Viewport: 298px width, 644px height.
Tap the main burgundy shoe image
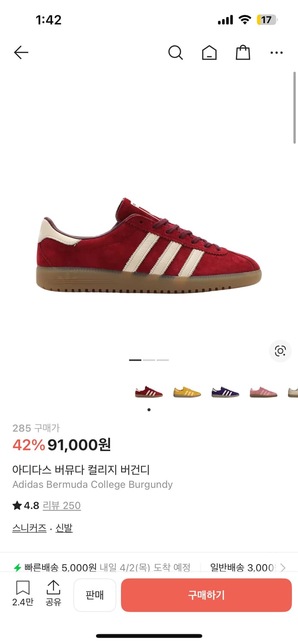[x=149, y=246]
